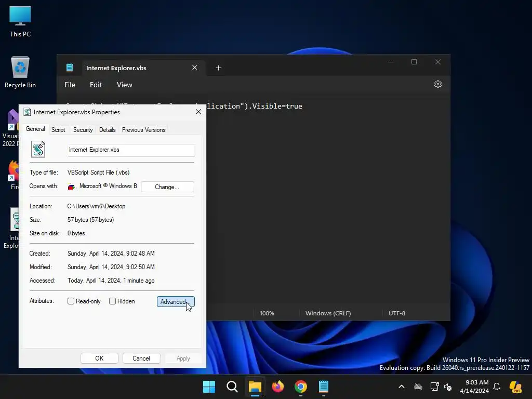Image resolution: width=532 pixels, height=399 pixels.
Task: Click the Notepad app icon in title bar
Action: [x=70, y=68]
